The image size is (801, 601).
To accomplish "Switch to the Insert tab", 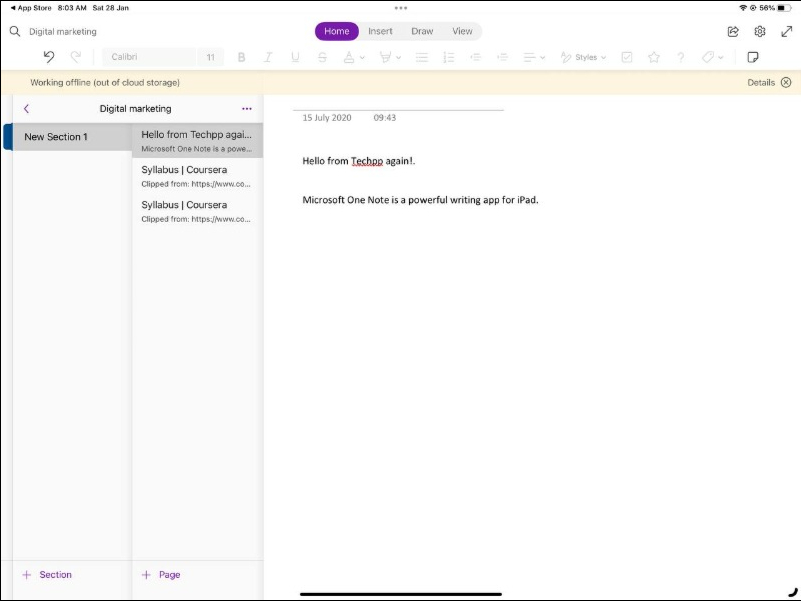I will [380, 31].
